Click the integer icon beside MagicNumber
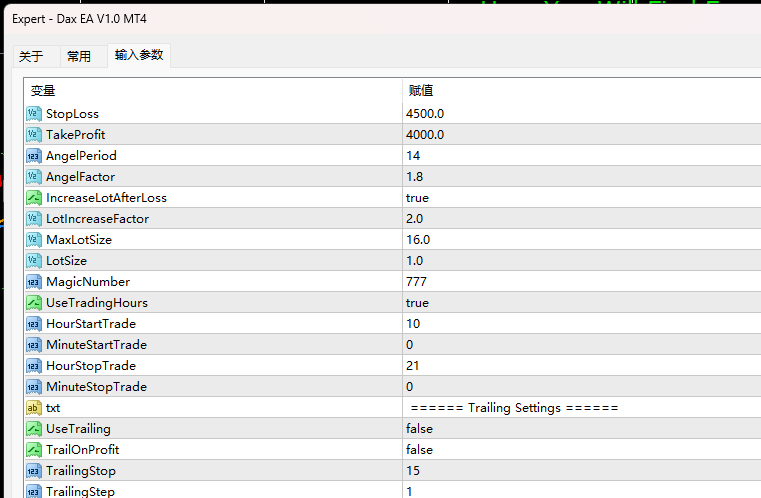761x498 pixels. point(34,282)
